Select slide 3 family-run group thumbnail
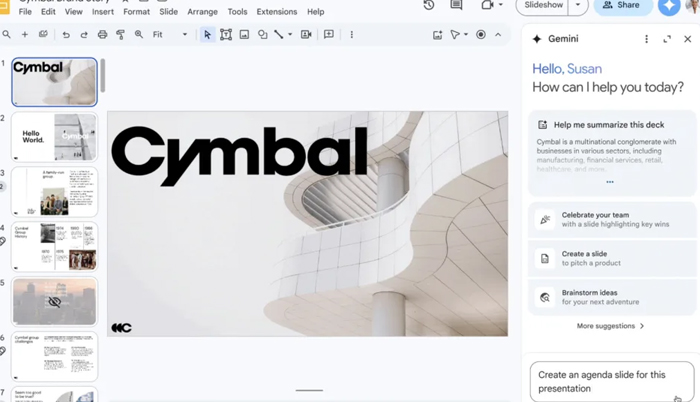This screenshot has height=402, width=700. (54, 192)
